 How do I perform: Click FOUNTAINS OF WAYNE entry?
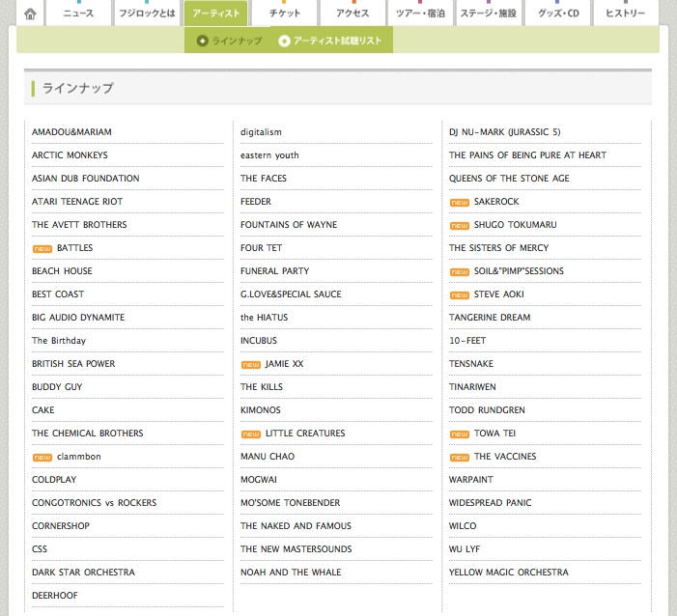(x=289, y=225)
